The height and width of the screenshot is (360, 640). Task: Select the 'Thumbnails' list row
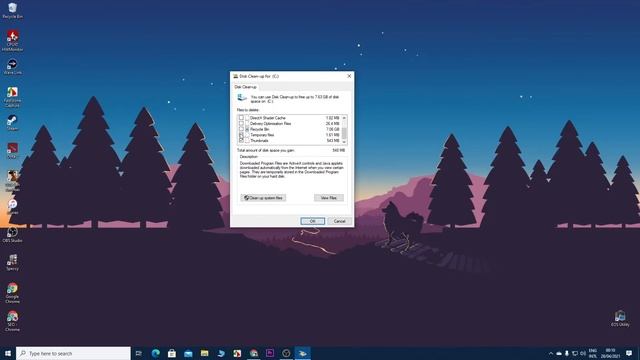290,140
